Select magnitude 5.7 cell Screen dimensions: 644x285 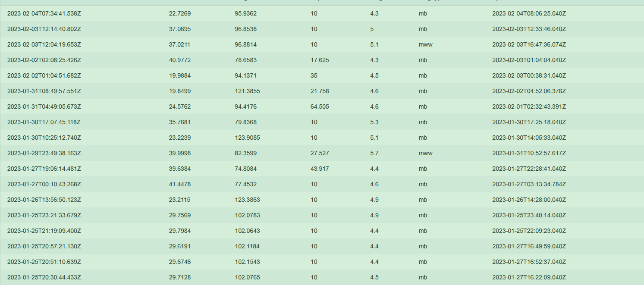[374, 153]
